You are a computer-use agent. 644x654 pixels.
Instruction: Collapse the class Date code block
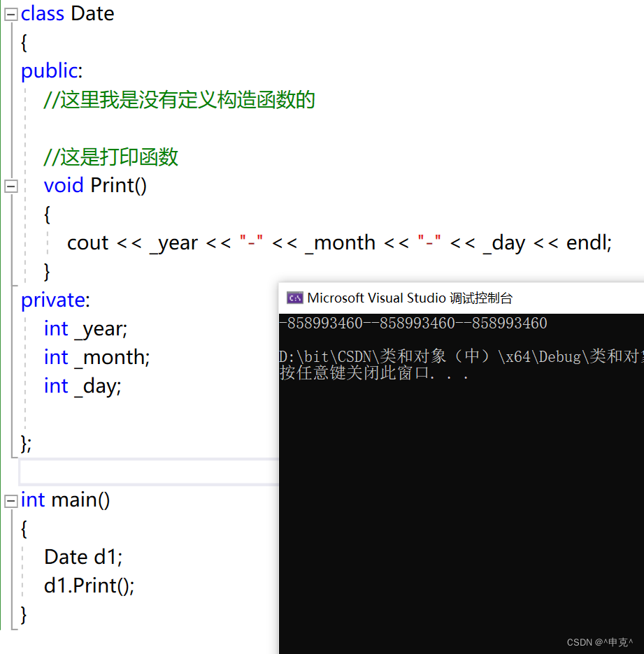[x=11, y=15]
